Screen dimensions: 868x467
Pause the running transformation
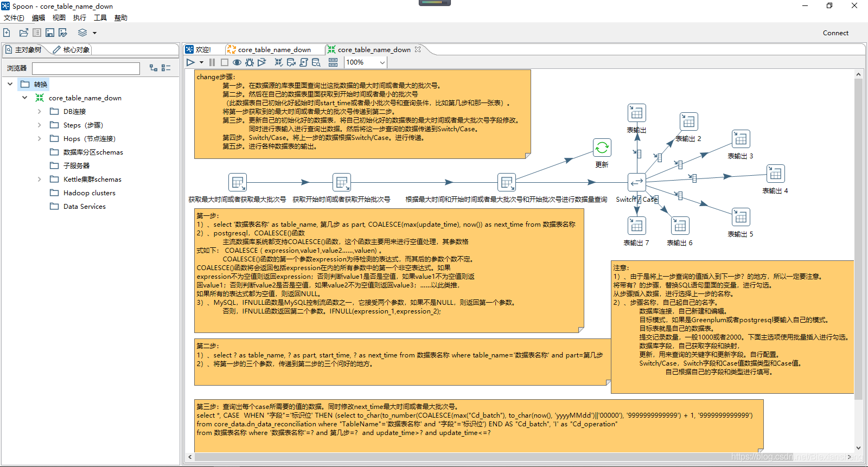point(212,62)
